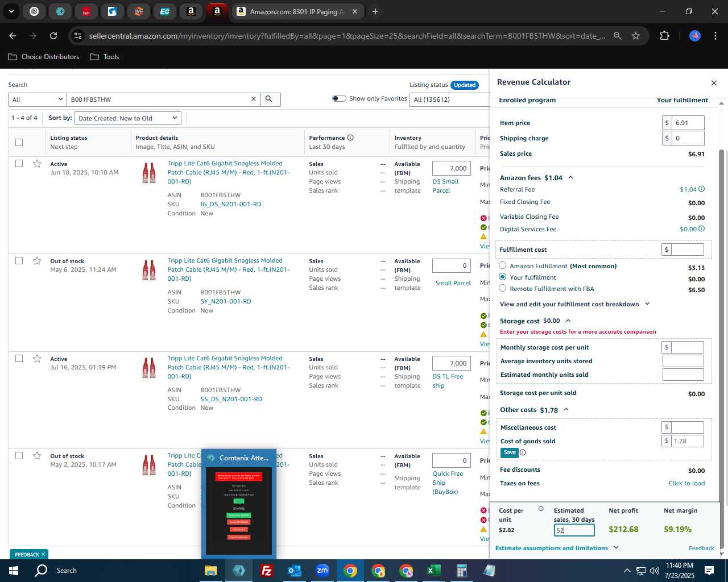Open the Amazon.com 8301 IP Paging tab
The height and width of the screenshot is (582, 728).
click(297, 11)
